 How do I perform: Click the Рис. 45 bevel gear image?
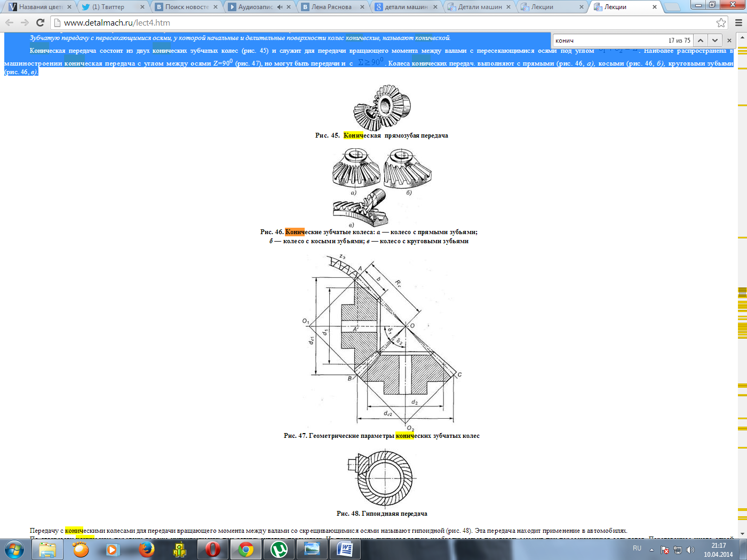pyautogui.click(x=382, y=107)
